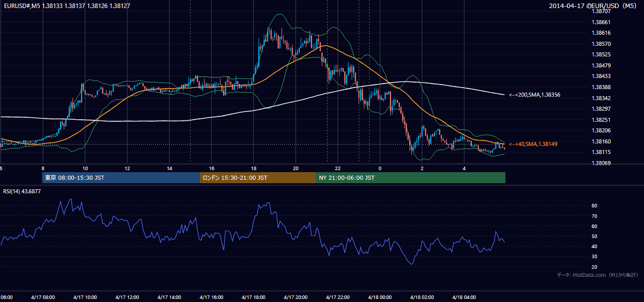Select the London 15:30-21:00 JST session bar
Image resolution: width=644 pixels, height=302 pixels.
(258, 178)
